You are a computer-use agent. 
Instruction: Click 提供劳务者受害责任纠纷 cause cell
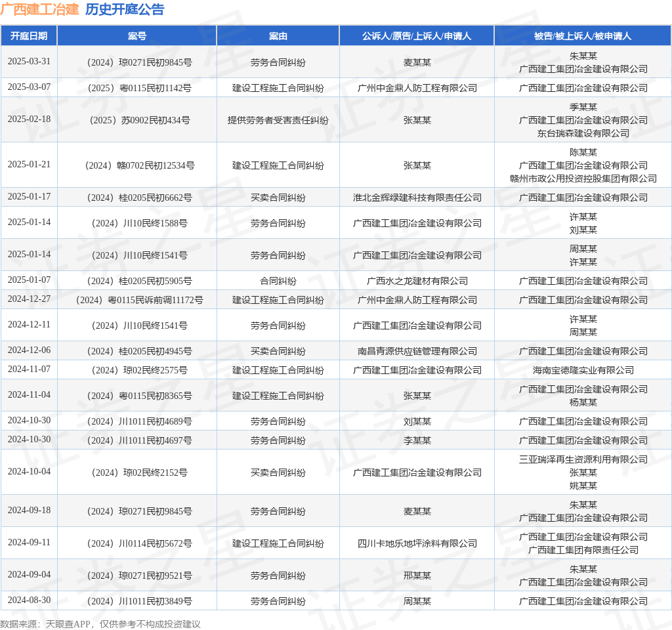click(278, 120)
